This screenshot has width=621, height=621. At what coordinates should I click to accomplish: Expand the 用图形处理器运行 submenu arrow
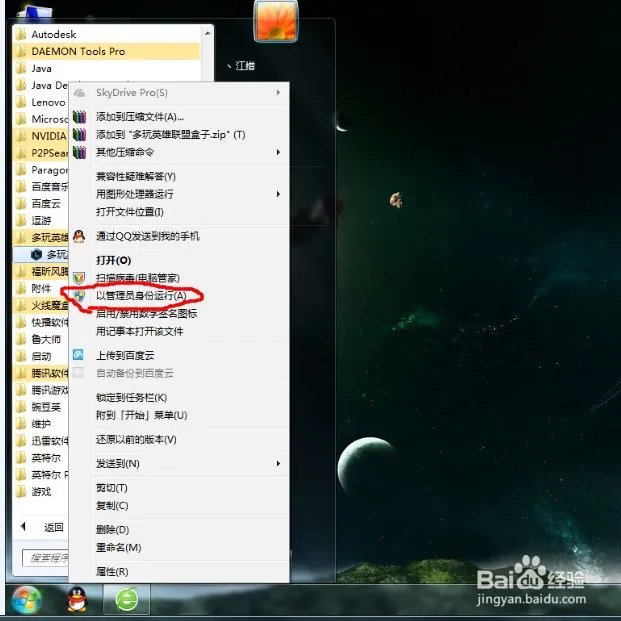click(278, 194)
